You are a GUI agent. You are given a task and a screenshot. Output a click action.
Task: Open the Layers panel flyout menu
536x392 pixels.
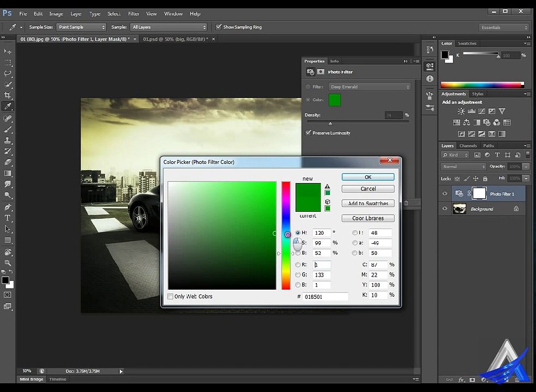point(526,145)
